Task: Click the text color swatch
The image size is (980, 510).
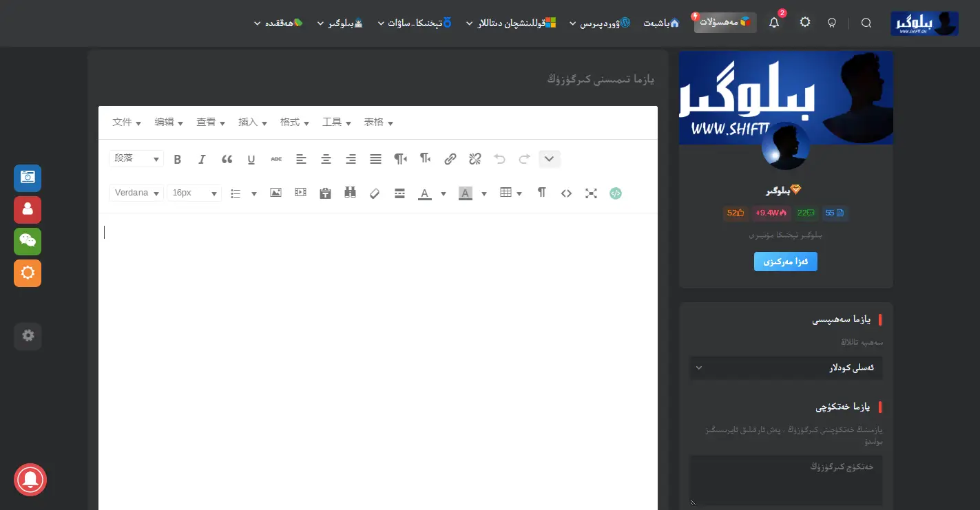Action: coord(424,193)
